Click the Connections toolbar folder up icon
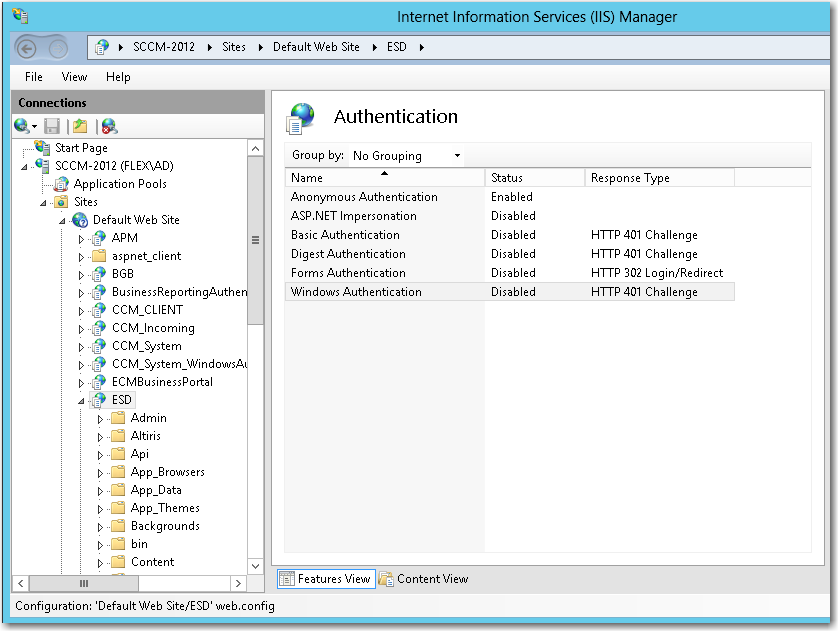838x631 pixels. [x=80, y=126]
